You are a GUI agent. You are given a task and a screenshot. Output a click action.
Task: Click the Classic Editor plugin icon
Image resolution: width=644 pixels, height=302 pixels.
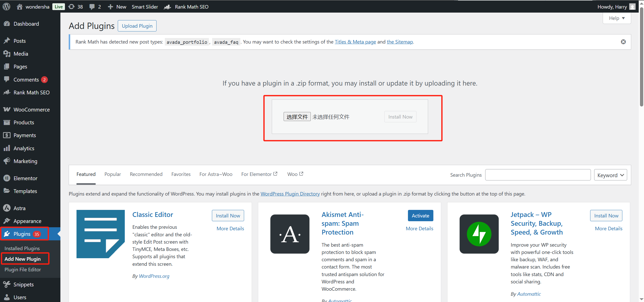pyautogui.click(x=100, y=234)
